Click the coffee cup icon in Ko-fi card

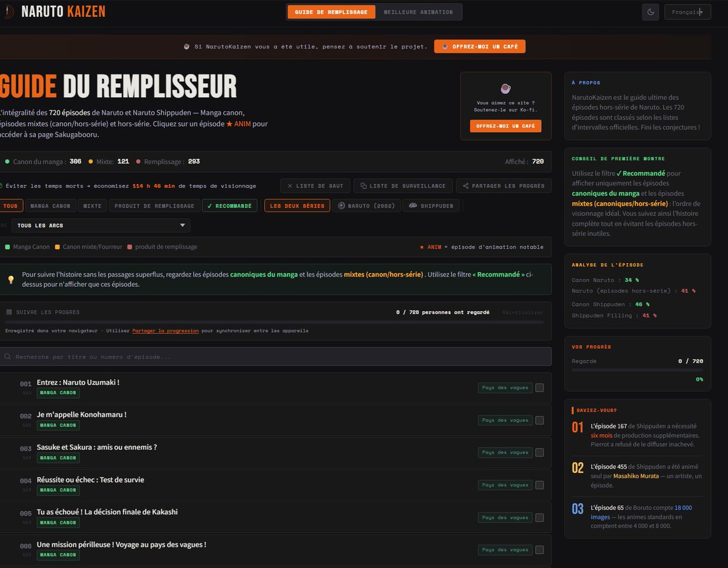(505, 89)
